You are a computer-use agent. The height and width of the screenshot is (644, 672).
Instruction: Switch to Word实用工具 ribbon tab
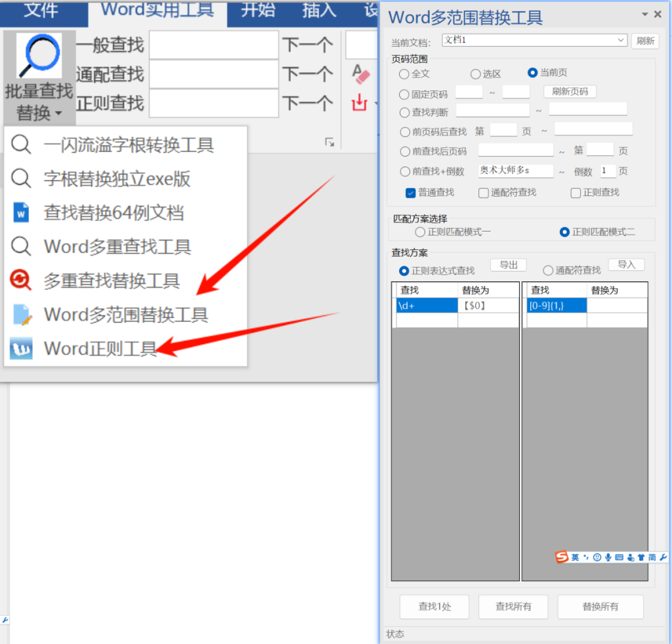(x=157, y=10)
